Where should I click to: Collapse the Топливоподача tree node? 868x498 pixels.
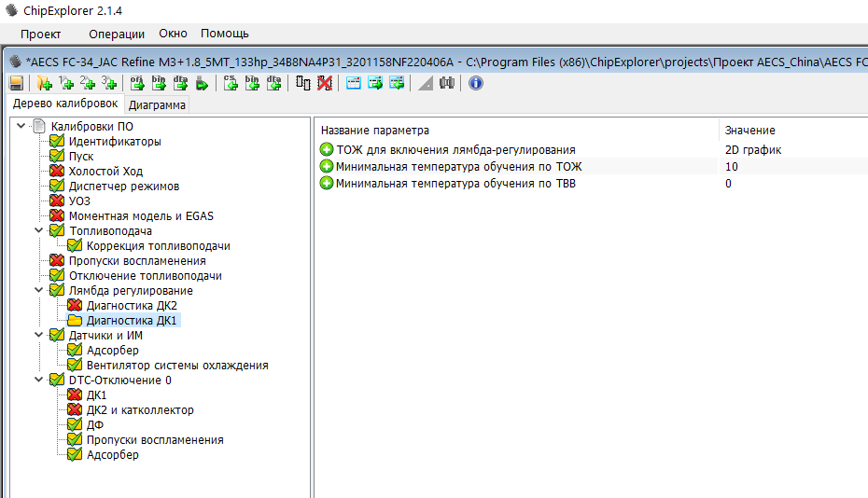tap(39, 231)
